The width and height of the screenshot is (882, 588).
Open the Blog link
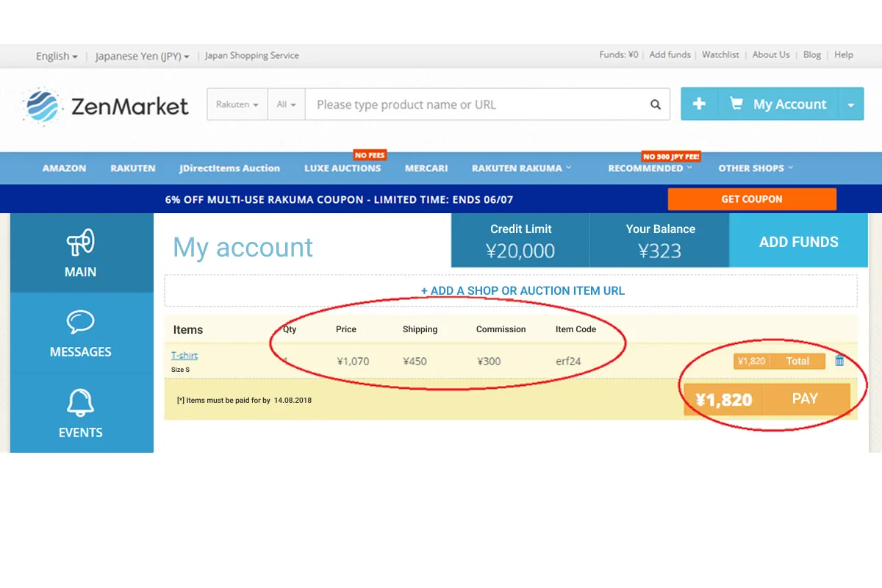[x=812, y=54]
